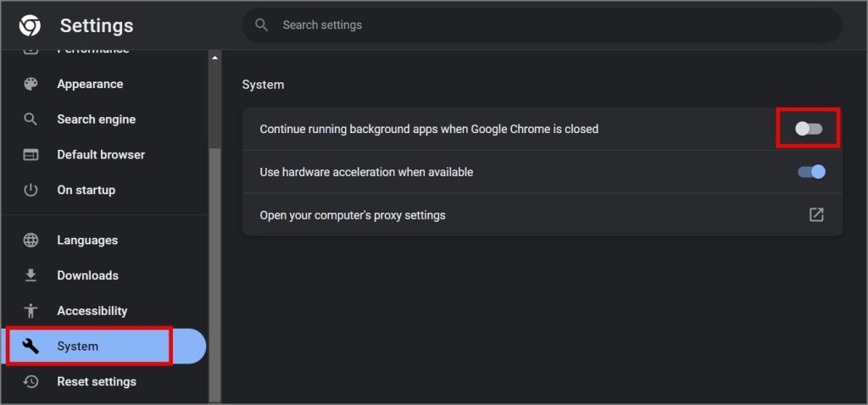This screenshot has width=868, height=405.
Task: Click the Search engine magnifier icon
Action: click(31, 119)
